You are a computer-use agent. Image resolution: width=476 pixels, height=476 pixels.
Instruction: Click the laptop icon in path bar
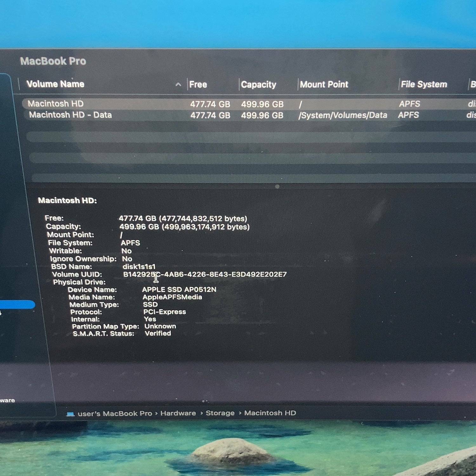point(70,414)
